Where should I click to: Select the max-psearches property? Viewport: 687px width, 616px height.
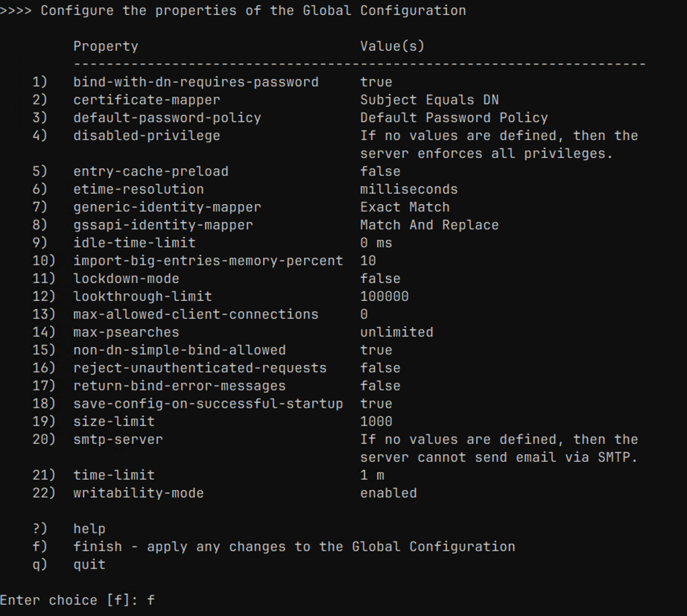[x=126, y=332]
